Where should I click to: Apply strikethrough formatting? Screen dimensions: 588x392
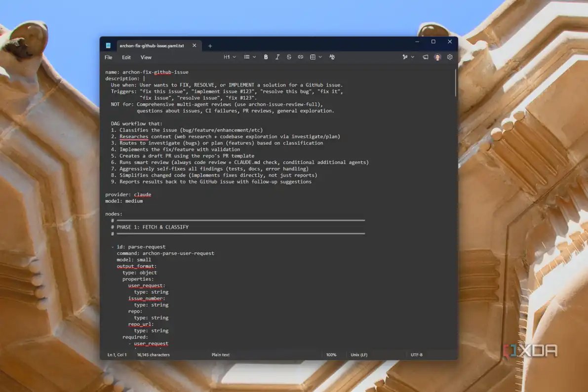[x=289, y=57]
